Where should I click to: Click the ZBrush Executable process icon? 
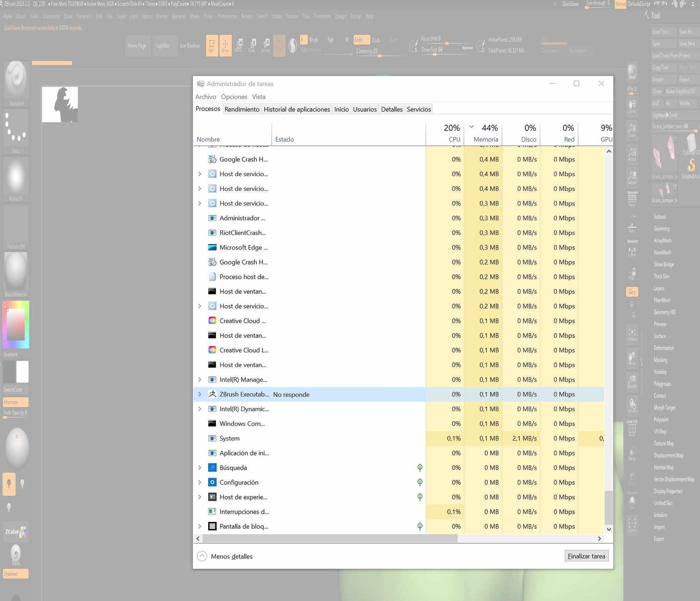coord(212,394)
